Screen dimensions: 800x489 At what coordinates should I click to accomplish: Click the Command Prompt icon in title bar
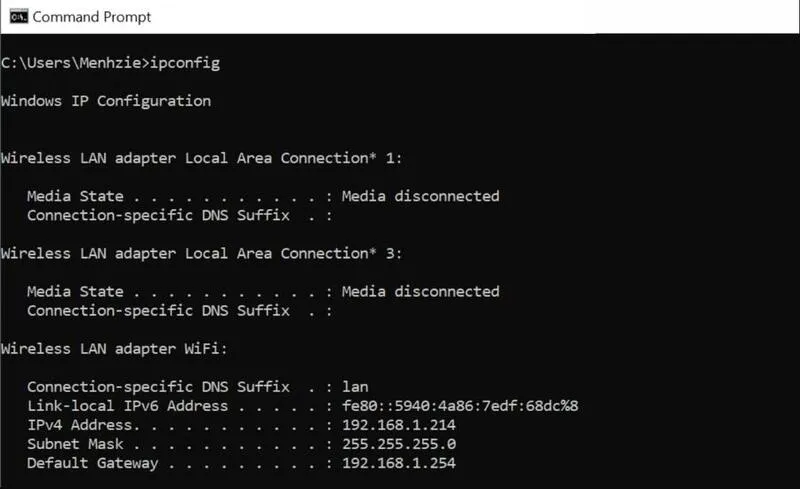click(18, 16)
